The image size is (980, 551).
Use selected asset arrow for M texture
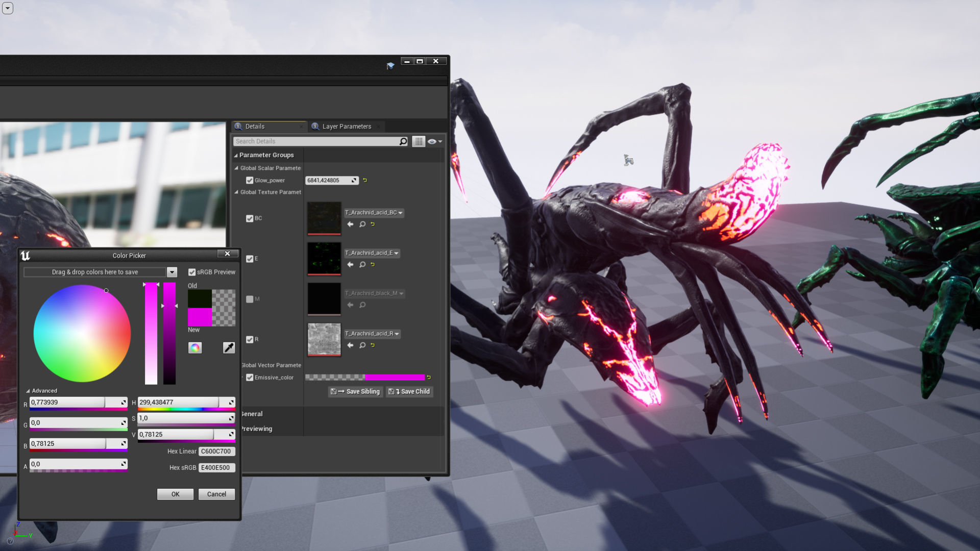click(350, 305)
